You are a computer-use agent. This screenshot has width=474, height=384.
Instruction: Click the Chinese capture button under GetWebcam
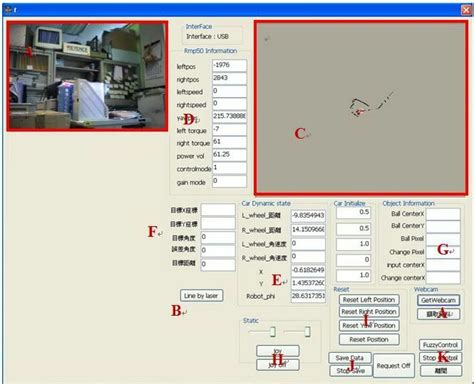(439, 314)
